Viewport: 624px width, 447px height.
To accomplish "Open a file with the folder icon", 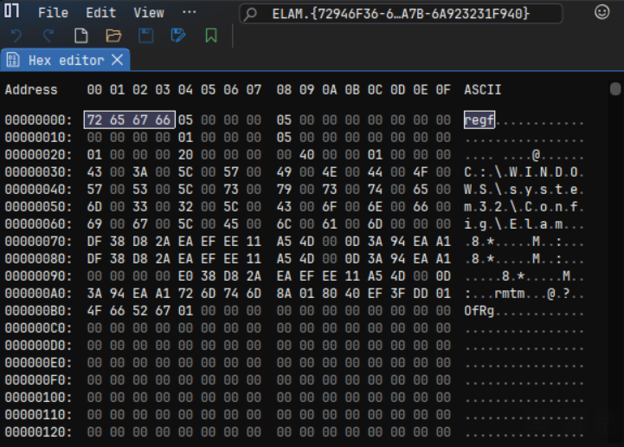I will 113,36.
